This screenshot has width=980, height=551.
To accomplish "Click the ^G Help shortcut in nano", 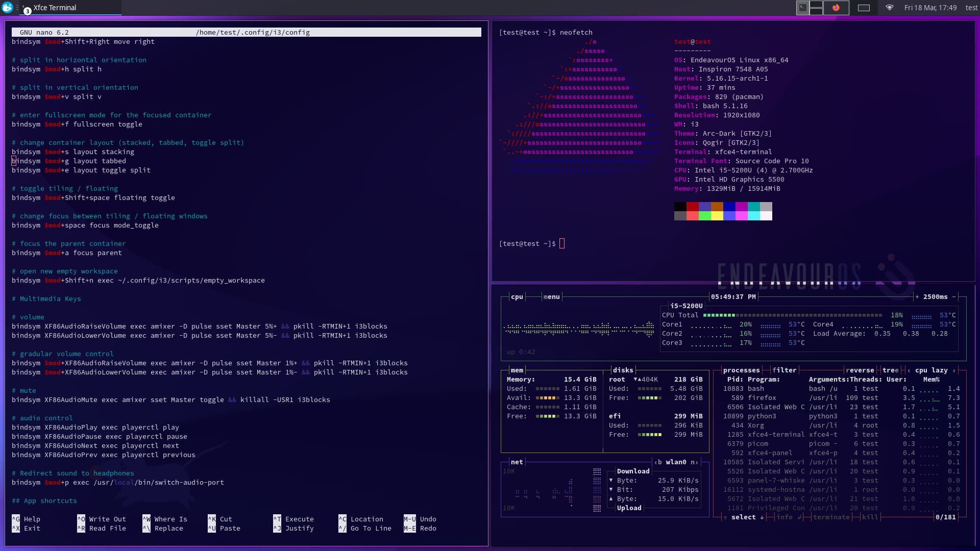I will [26, 519].
